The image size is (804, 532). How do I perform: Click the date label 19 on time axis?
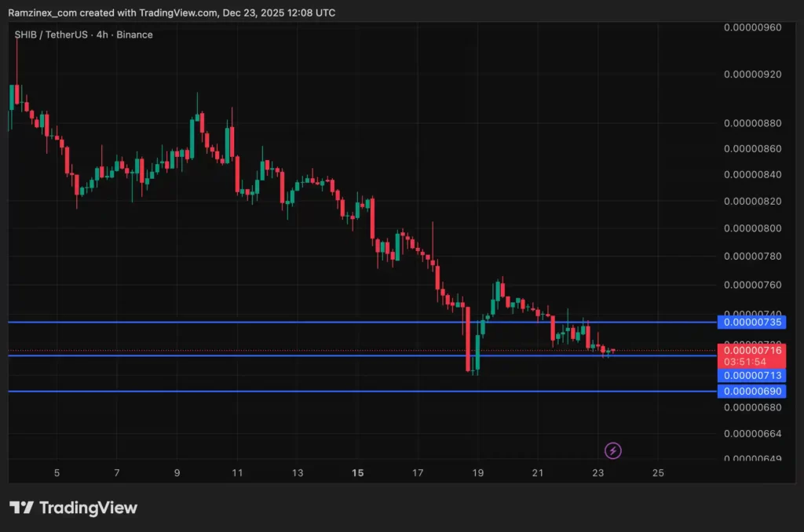[x=478, y=472]
